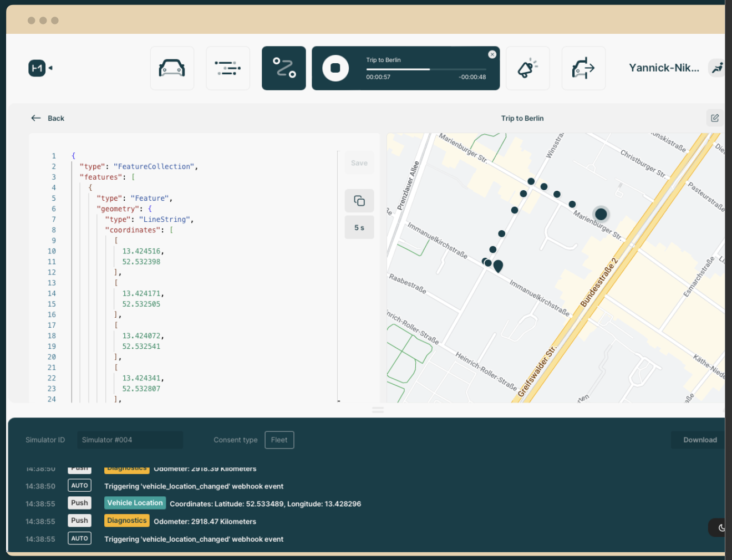Click the coordinate 52.532807 in editor
The height and width of the screenshot is (560, 732).
(x=141, y=389)
